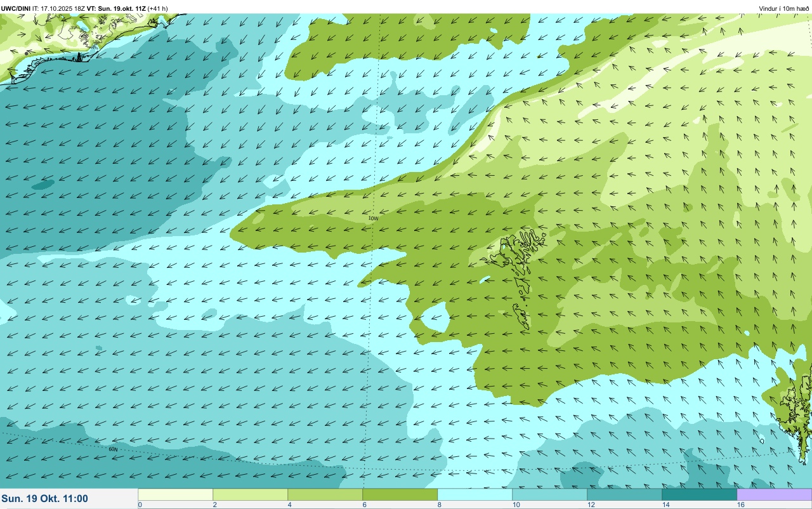Click the pale yellow 0–2 legend swatch
Viewport: 812px width, 509px height.
175,494
